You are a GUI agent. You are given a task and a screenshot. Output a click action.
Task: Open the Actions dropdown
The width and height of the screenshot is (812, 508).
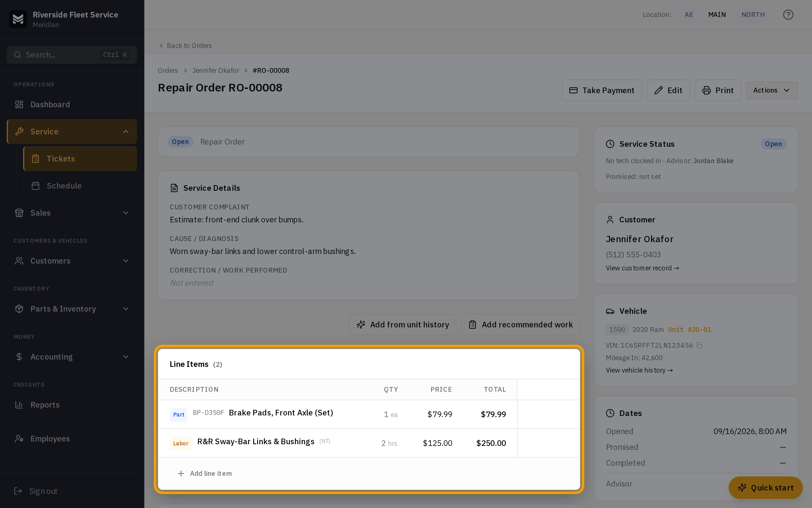tap(772, 90)
